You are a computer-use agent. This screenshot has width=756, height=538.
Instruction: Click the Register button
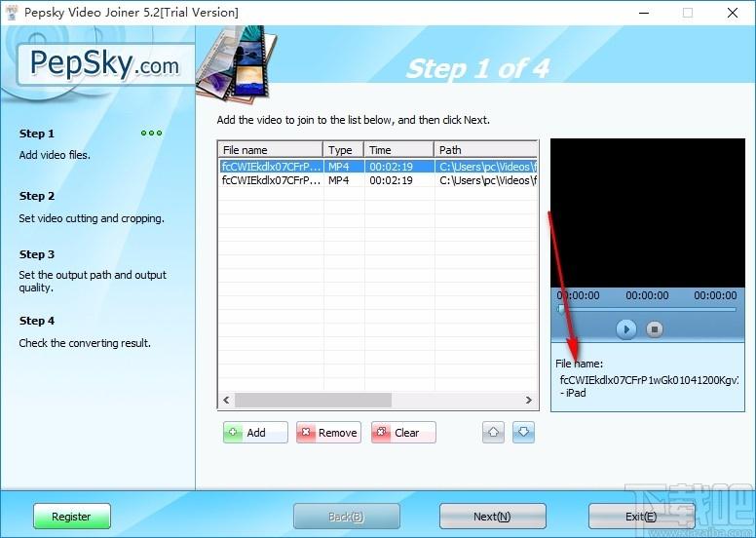point(72,517)
